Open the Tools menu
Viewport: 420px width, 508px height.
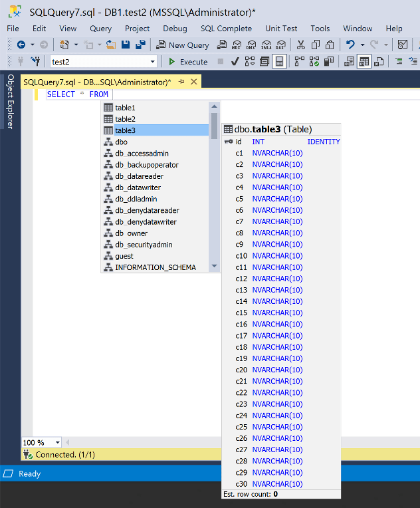tap(320, 29)
